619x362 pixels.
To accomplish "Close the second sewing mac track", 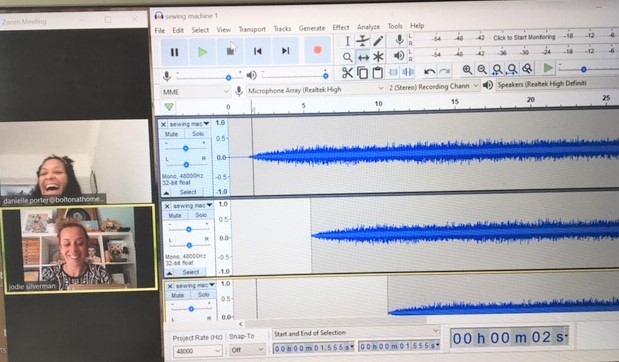I will (x=167, y=206).
